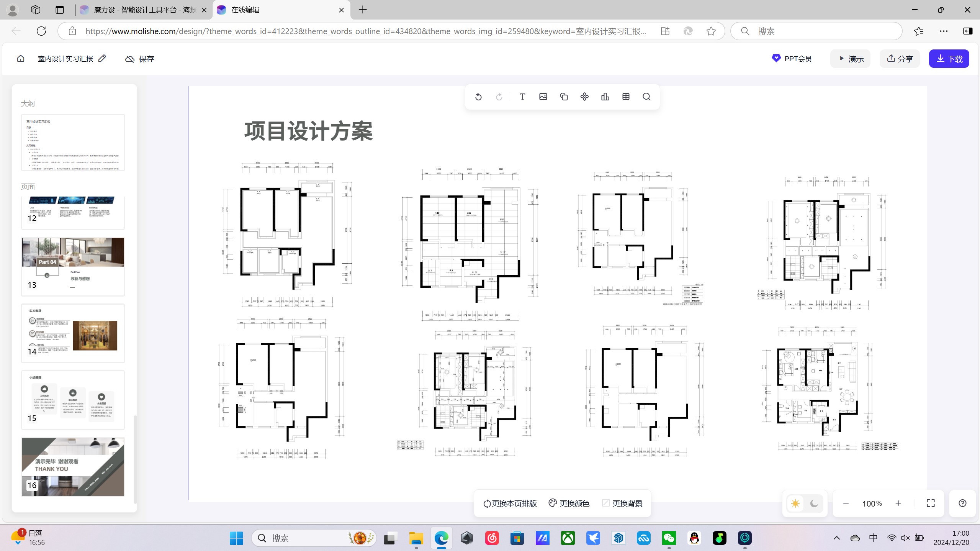Insert a table using the grid icon
Screen dimensions: 980x551
[626, 97]
